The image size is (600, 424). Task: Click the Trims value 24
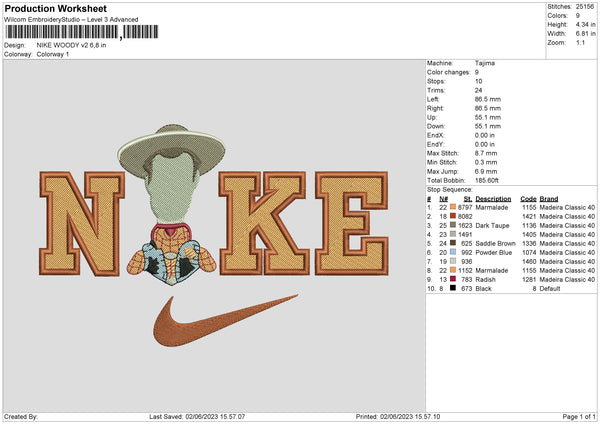click(478, 90)
